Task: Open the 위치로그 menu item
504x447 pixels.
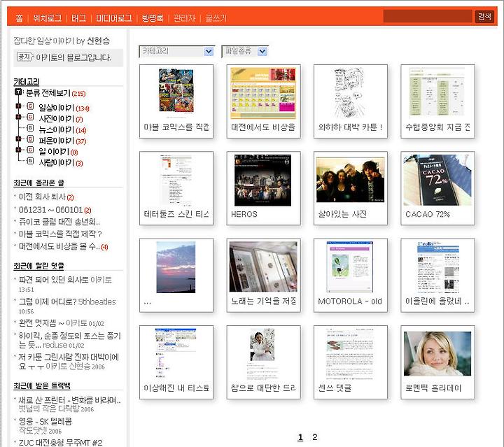Action: tap(48, 18)
